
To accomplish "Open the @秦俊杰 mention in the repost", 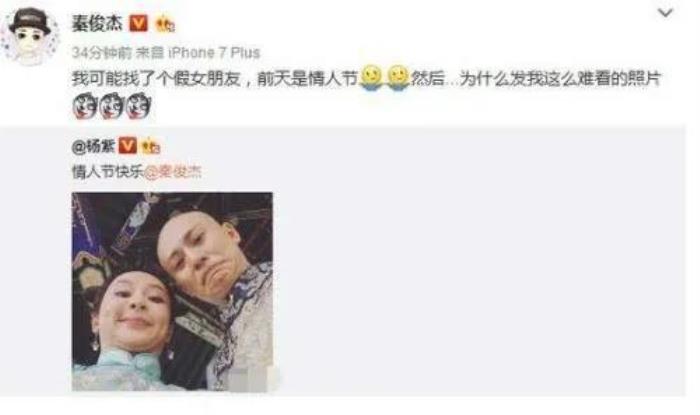I will pos(173,172).
